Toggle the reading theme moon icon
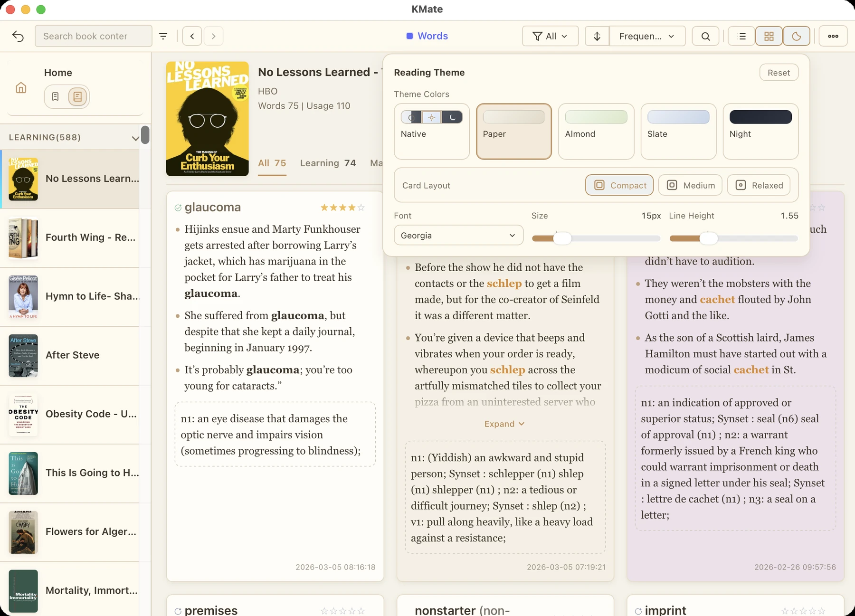The image size is (855, 616). pyautogui.click(x=797, y=36)
